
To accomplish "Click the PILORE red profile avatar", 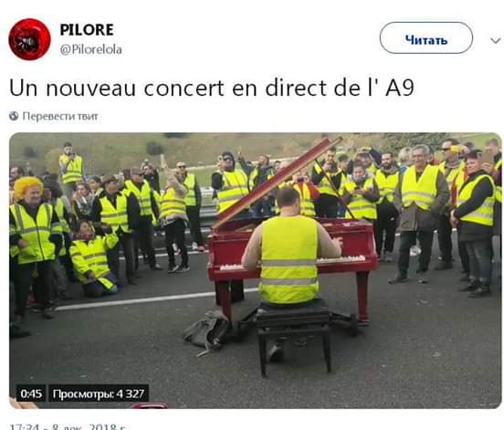I will point(29,39).
